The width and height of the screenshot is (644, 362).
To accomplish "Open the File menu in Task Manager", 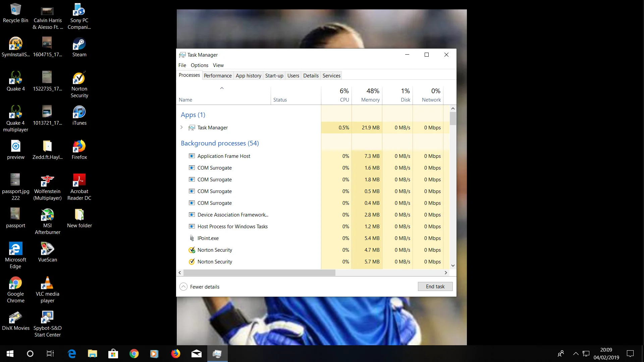I will (182, 65).
